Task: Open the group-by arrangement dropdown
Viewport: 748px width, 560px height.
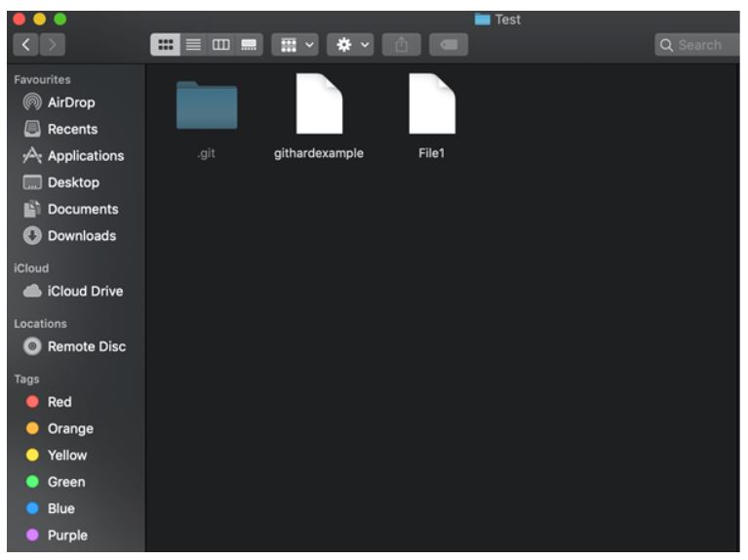Action: coord(295,45)
